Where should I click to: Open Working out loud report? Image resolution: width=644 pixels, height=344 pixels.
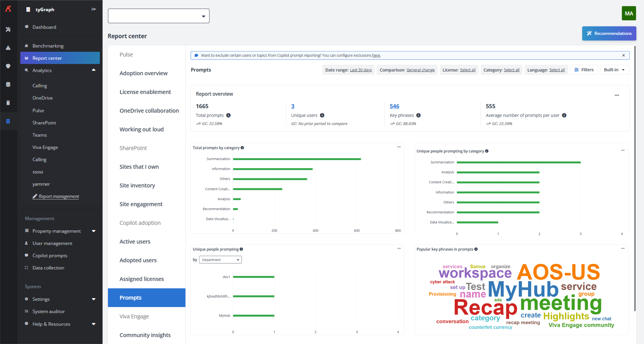point(141,129)
